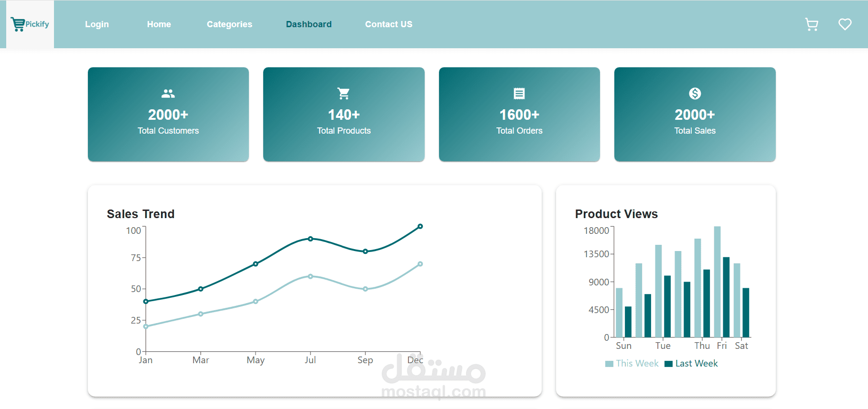This screenshot has height=409, width=868.
Task: Click the sales dollar coin icon
Action: point(695,94)
